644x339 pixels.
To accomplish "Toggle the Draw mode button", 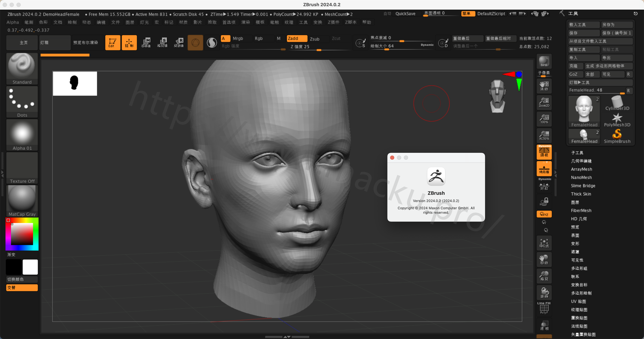I will [129, 43].
